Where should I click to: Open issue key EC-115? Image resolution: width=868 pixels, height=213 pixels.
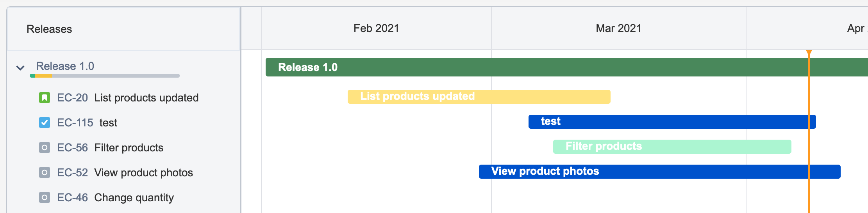(75, 122)
